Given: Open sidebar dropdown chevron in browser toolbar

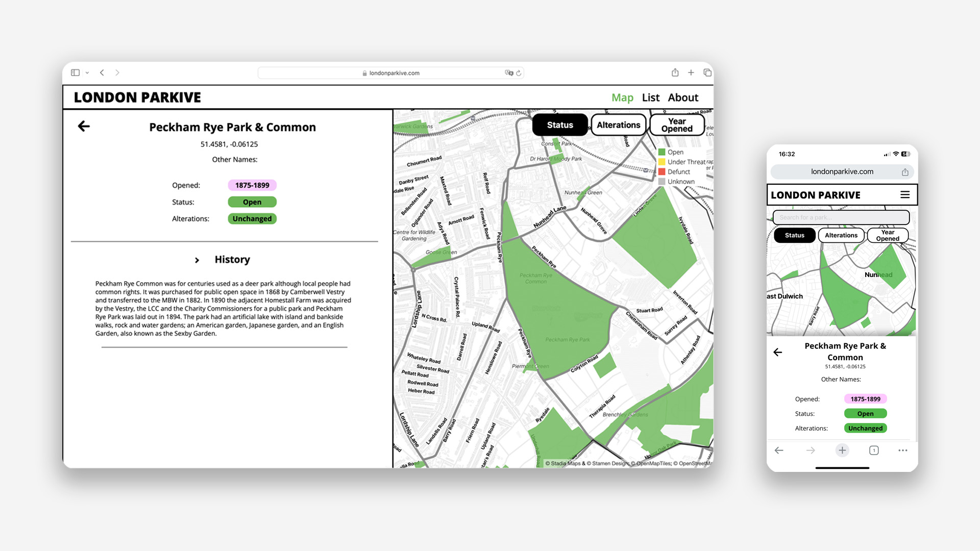Looking at the screenshot, I should pos(87,73).
